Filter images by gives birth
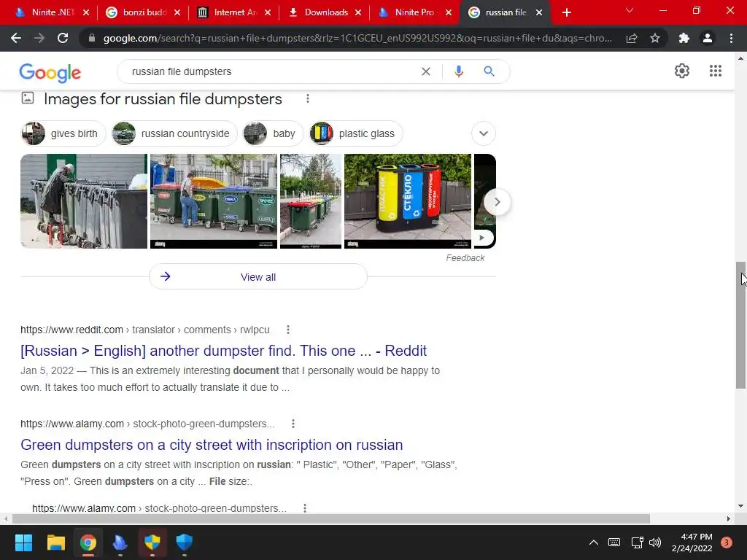 63,133
